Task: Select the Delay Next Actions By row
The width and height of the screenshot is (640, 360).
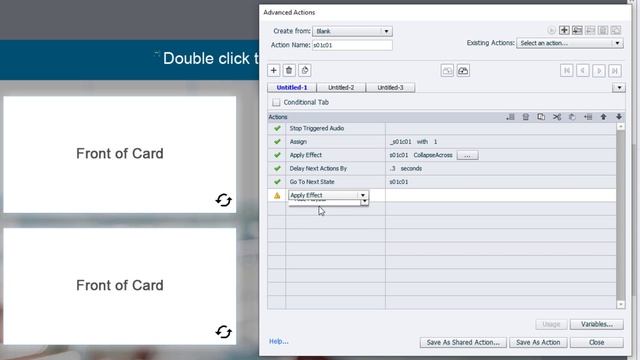Action: [x=442, y=168]
